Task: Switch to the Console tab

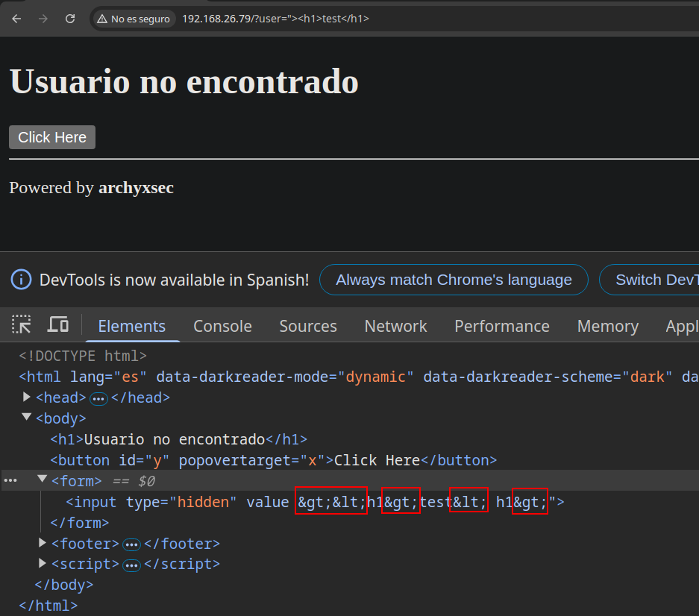Action: [222, 326]
